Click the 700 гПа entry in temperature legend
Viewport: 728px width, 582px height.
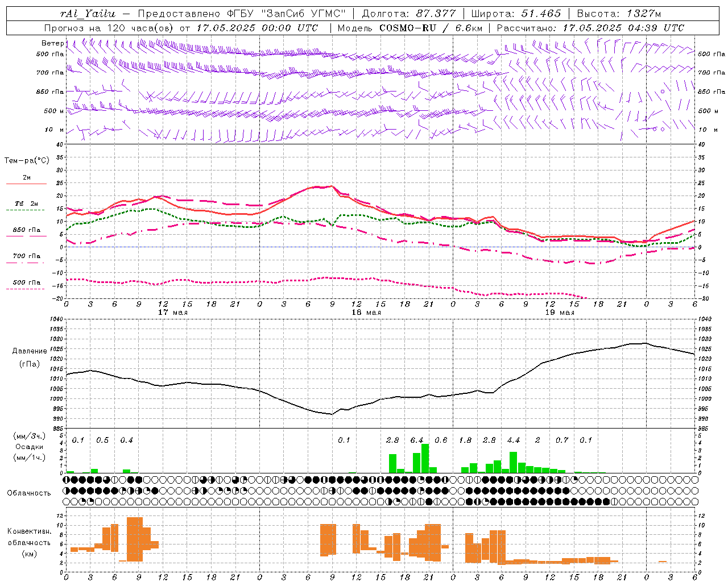26,256
